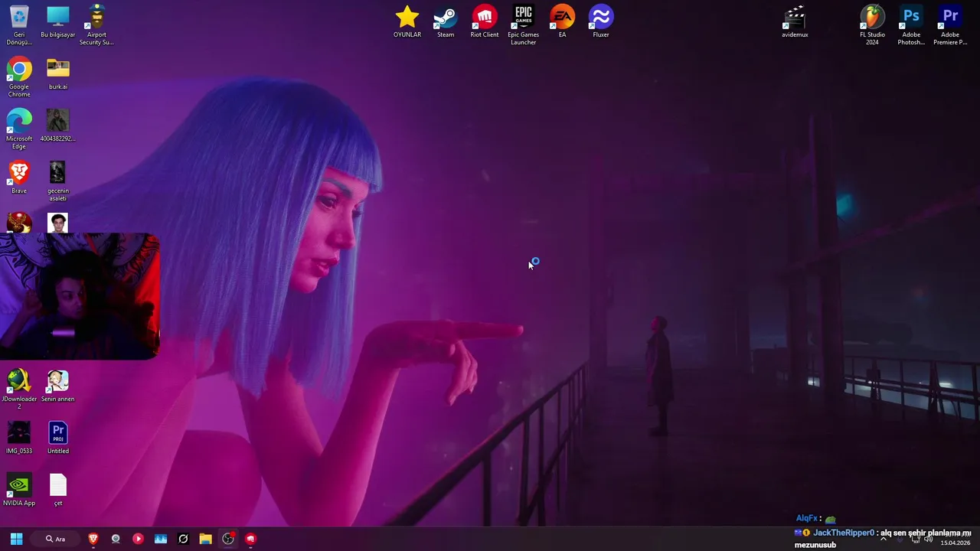Open the çet text document
Image resolution: width=980 pixels, height=551 pixels.
coord(58,490)
